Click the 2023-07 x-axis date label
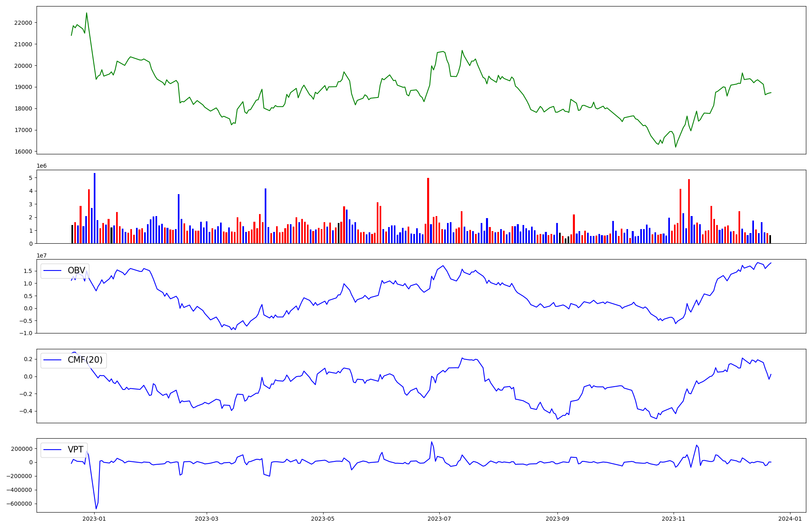 [x=439, y=519]
